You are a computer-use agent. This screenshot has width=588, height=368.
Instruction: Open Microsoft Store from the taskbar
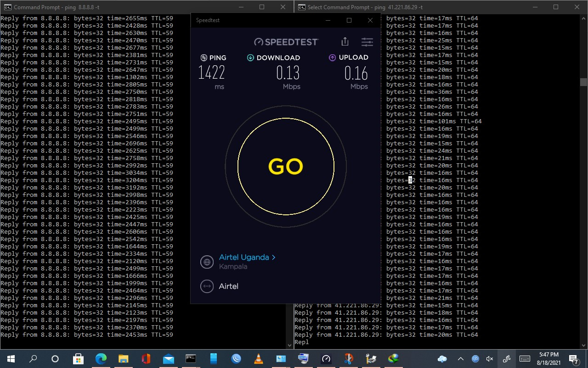coord(78,359)
